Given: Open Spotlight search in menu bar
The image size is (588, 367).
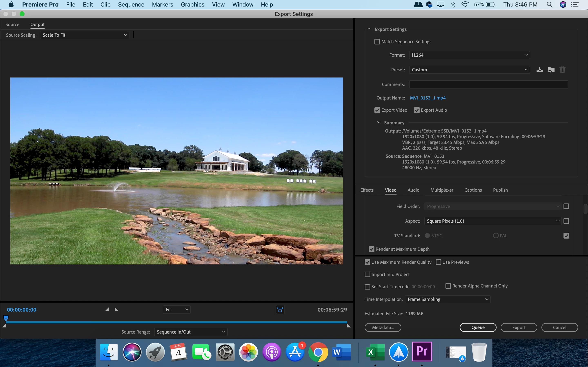Looking at the screenshot, I should click(550, 5).
